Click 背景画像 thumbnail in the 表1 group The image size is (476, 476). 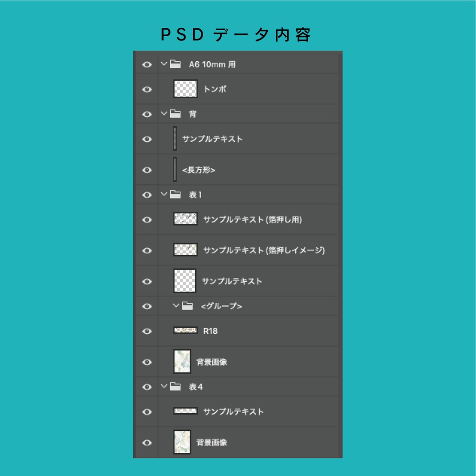[182, 361]
